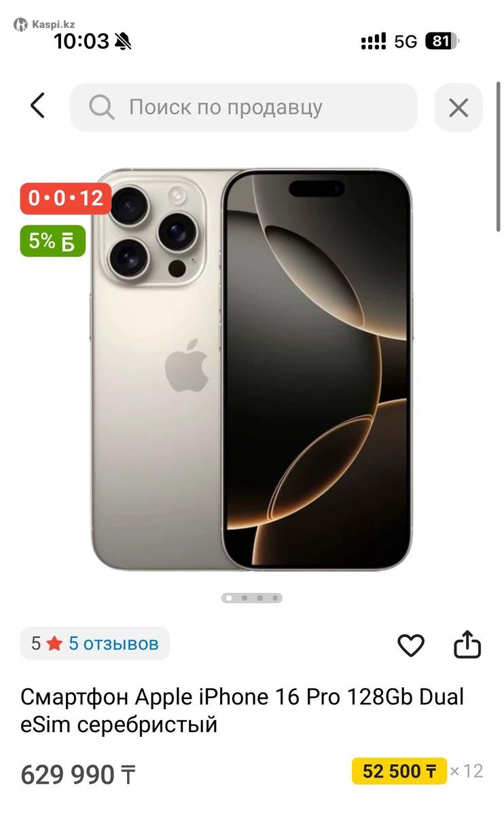Tap the 52 500 ₸ monthly payment badge
Screen dimensions: 504x815
pyautogui.click(x=399, y=772)
